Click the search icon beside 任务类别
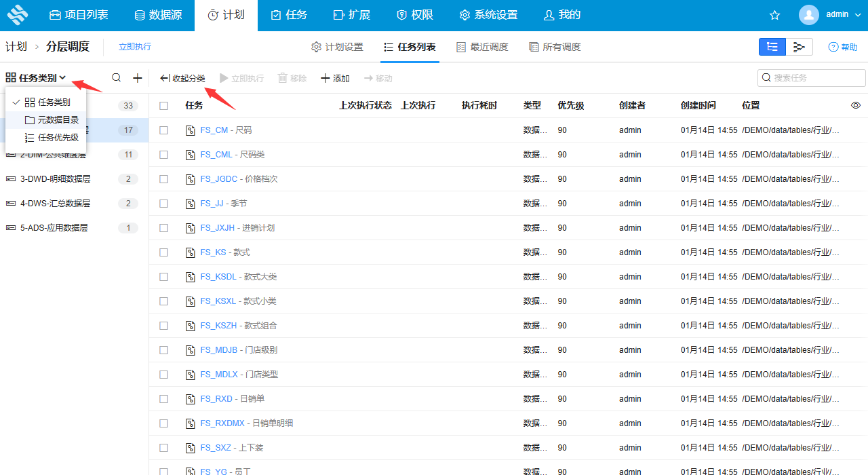The width and height of the screenshot is (868, 475). pyautogui.click(x=116, y=77)
